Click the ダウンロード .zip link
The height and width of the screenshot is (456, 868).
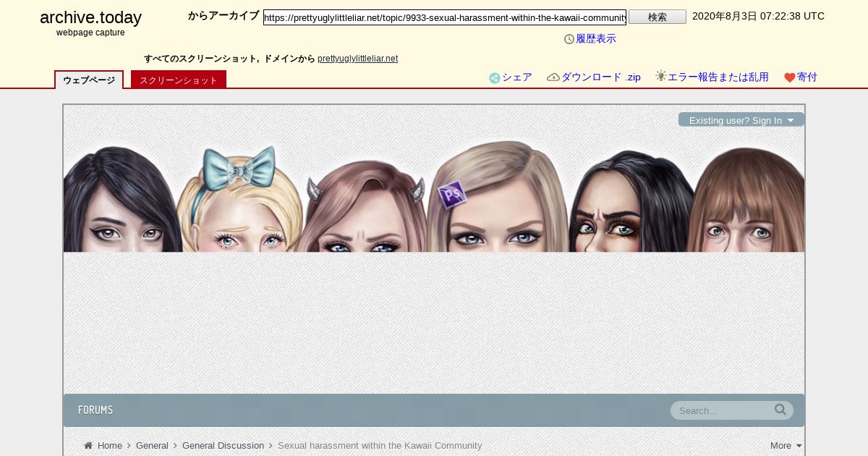click(601, 77)
